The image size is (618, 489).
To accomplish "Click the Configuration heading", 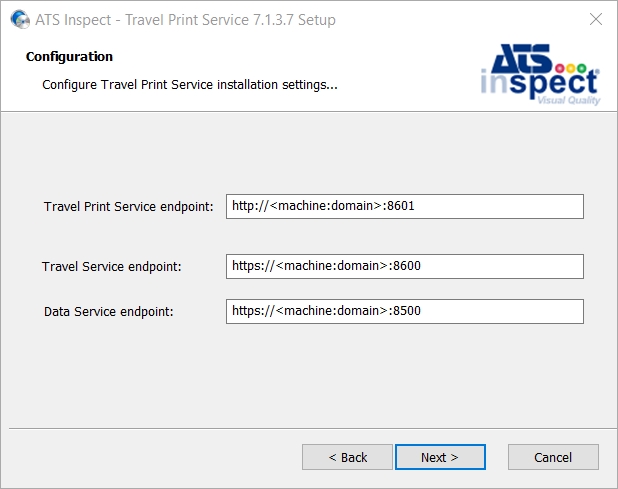I will click(69, 56).
